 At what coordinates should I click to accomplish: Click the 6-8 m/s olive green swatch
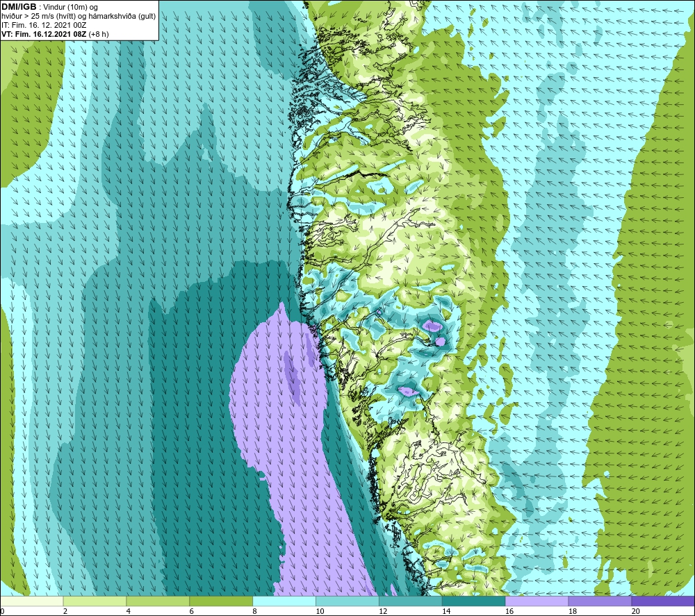pos(221,601)
